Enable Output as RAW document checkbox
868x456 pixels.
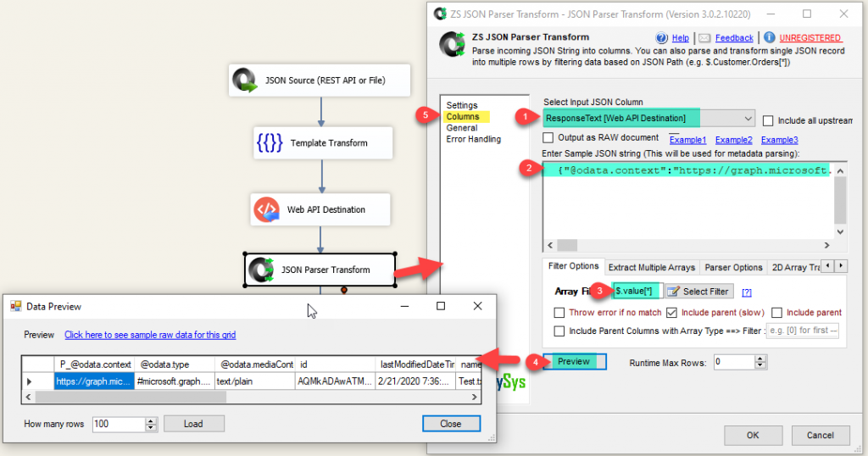[x=549, y=138]
